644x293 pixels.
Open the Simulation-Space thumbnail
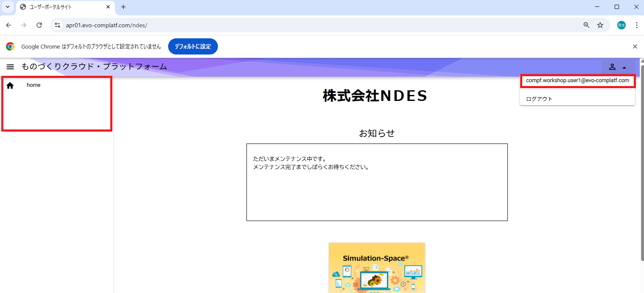coord(377,267)
